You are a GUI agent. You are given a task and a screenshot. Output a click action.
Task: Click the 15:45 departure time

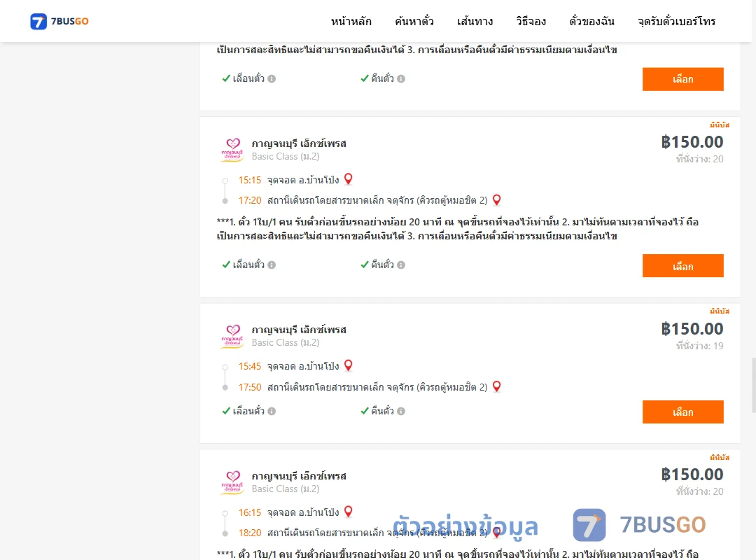point(250,366)
